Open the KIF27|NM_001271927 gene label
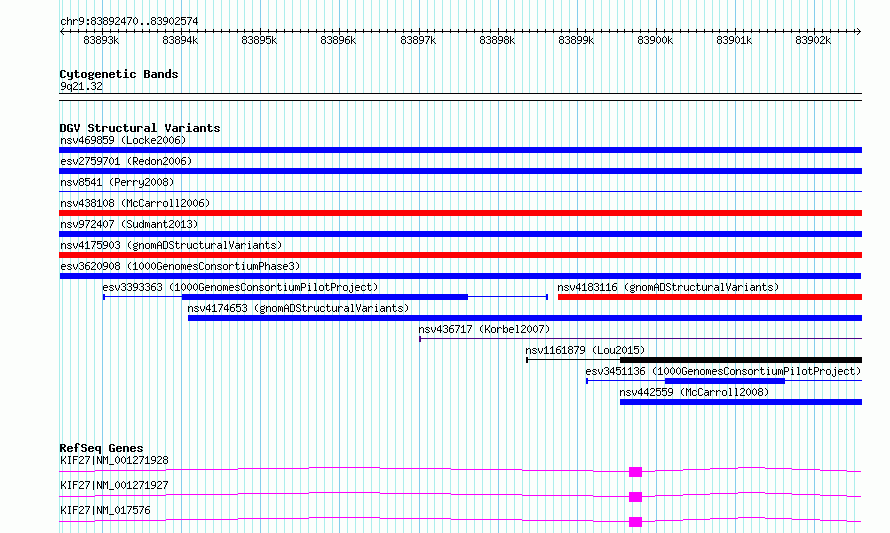The width and height of the screenshot is (890, 533). click(x=114, y=485)
